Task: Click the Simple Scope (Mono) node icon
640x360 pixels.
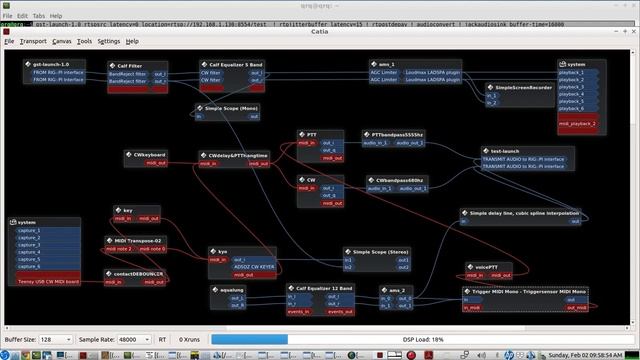Action: [x=200, y=108]
